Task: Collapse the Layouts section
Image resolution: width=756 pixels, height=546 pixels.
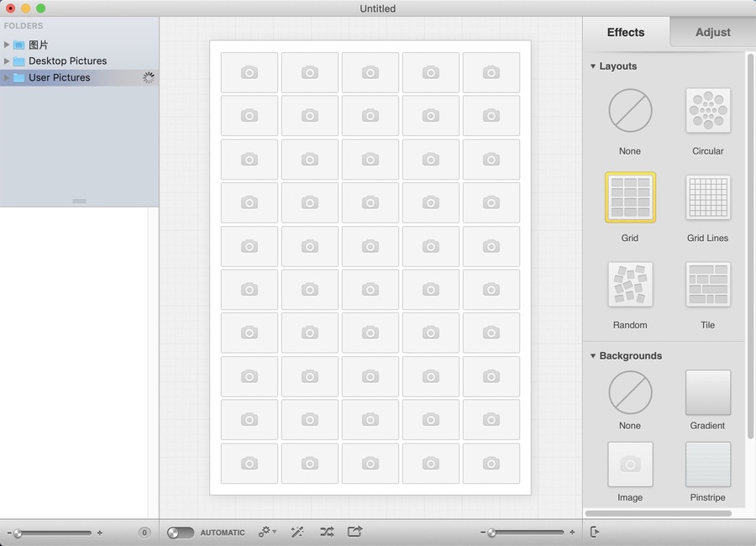Action: (x=593, y=66)
